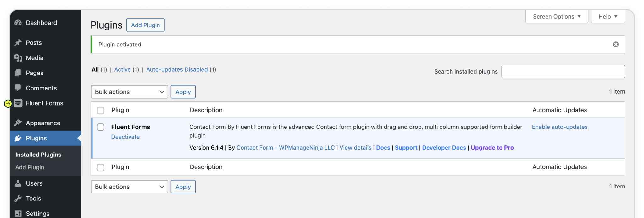The image size is (644, 218).
Task: Filter by Auto-updates Disabled
Action: [x=177, y=69]
